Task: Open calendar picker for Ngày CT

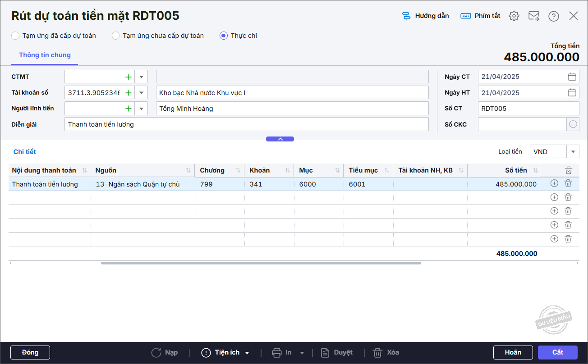Action: coord(572,77)
